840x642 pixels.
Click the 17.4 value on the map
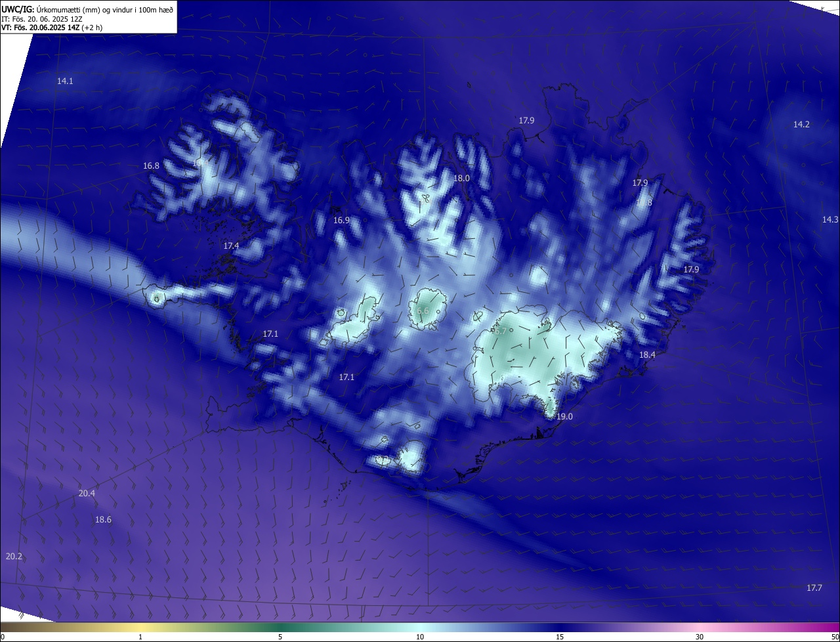pos(231,246)
